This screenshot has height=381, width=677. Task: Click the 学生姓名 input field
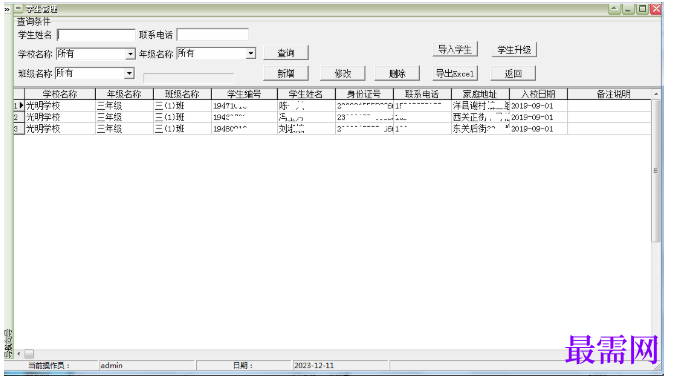(96, 35)
